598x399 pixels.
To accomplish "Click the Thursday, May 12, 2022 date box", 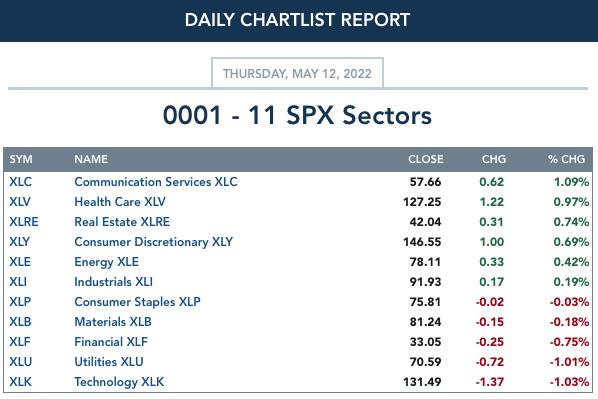I will 297,73.
